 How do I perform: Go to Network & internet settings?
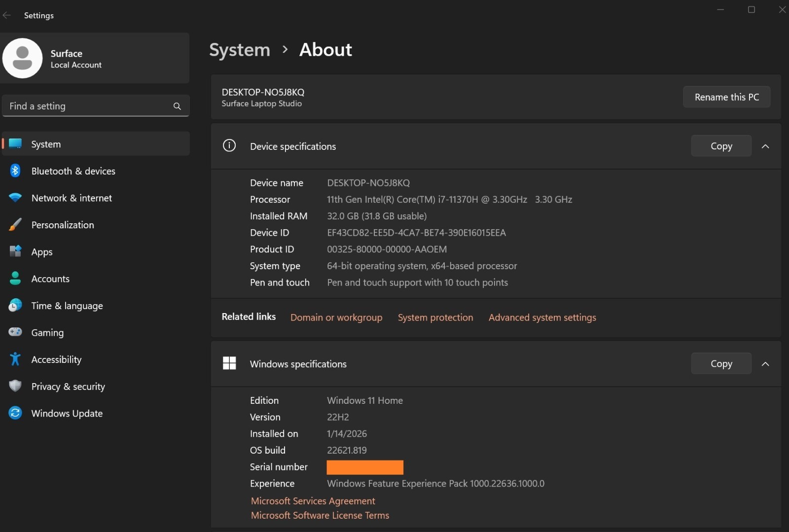96,198
